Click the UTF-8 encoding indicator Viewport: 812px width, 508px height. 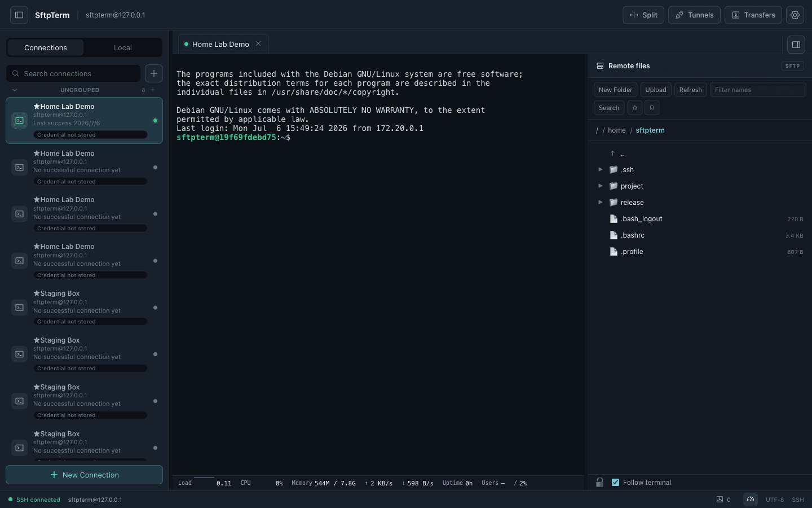click(775, 500)
